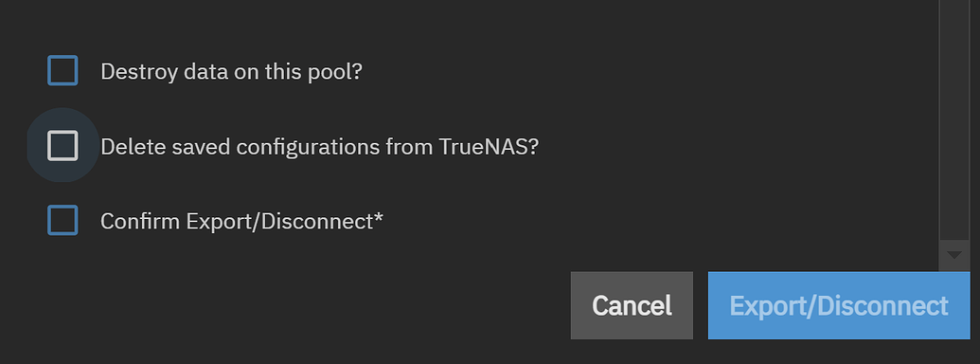Click the Cancel button
The image size is (980, 364).
632,305
